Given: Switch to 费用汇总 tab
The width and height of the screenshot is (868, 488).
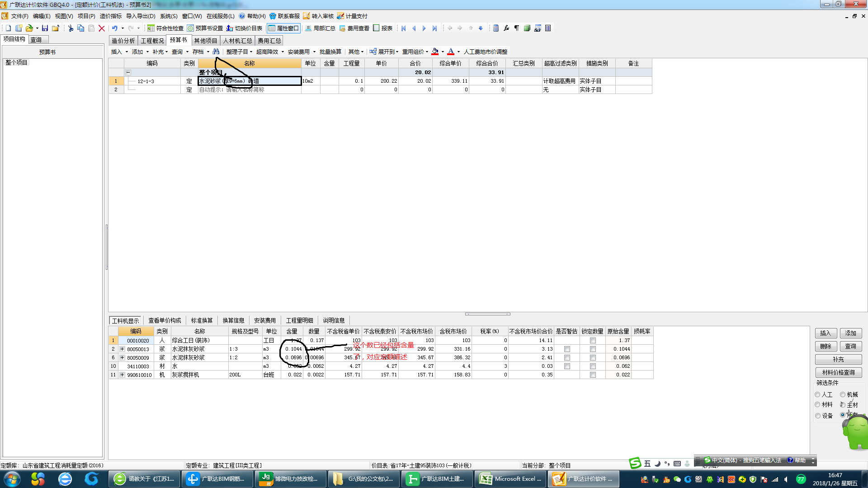Looking at the screenshot, I should pos(269,41).
